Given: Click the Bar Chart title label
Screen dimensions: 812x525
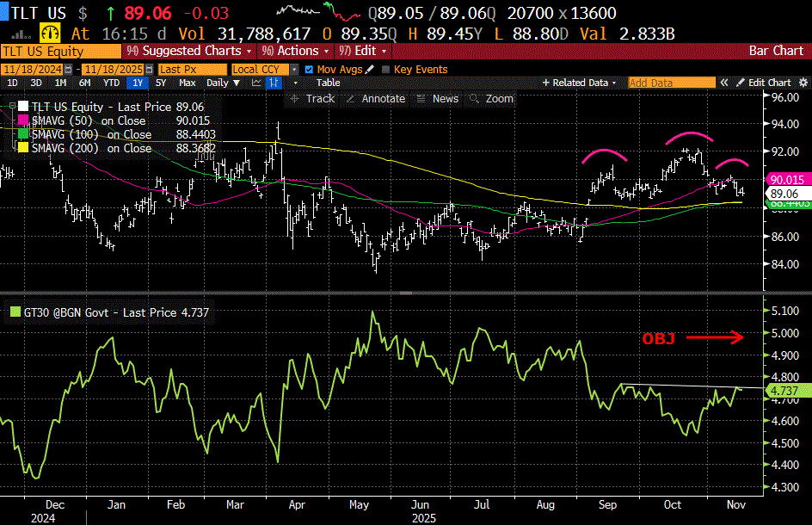Looking at the screenshot, I should point(776,51).
